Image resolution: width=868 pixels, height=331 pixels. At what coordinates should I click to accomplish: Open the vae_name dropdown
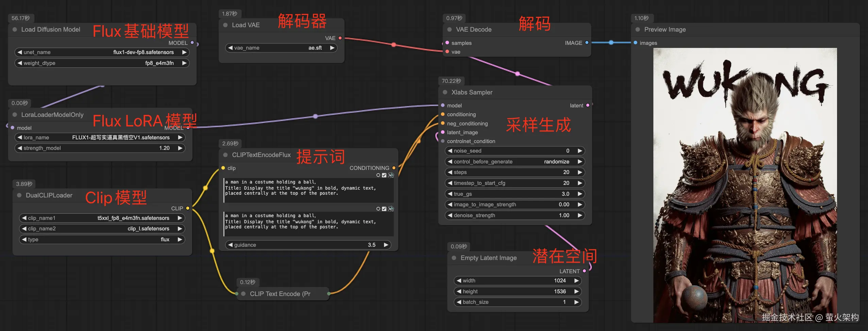(281, 48)
